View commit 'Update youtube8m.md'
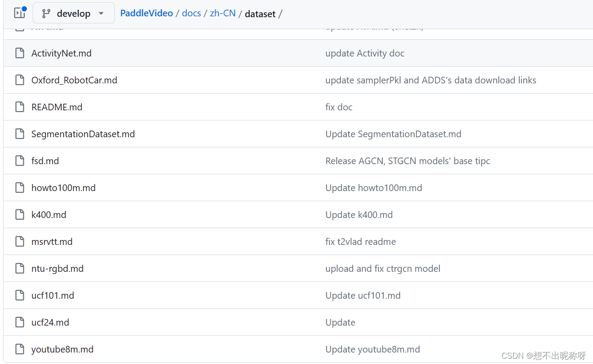 373,349
